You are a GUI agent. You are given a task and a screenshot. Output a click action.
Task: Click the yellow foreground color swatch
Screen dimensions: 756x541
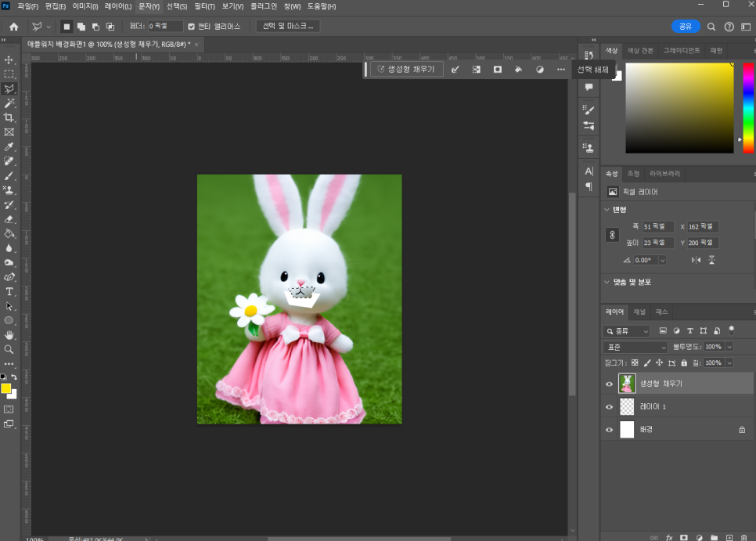[6, 388]
